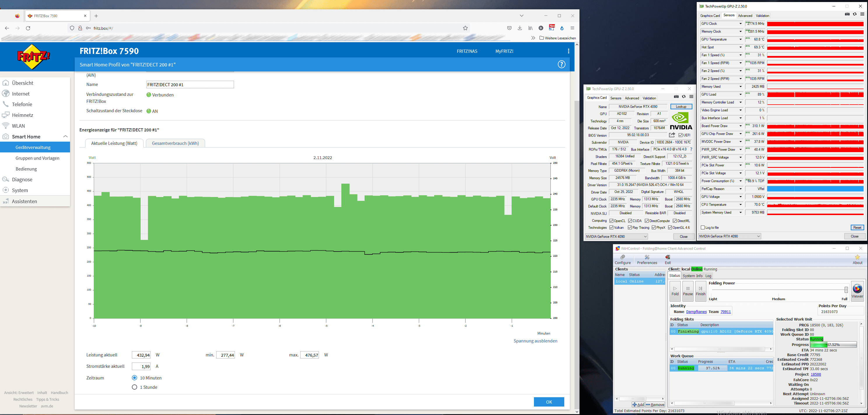Click the FAHControl Exit icon
Screen dimensions: 868x415
(668, 259)
